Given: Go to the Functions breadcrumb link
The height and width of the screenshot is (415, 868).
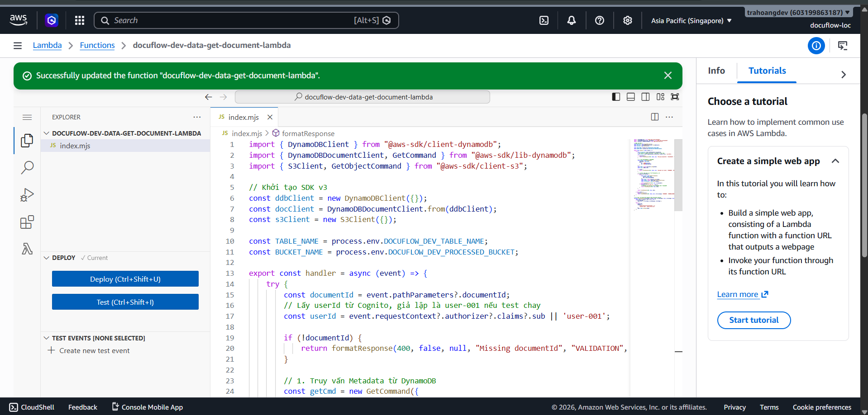Looking at the screenshot, I should coord(97,45).
